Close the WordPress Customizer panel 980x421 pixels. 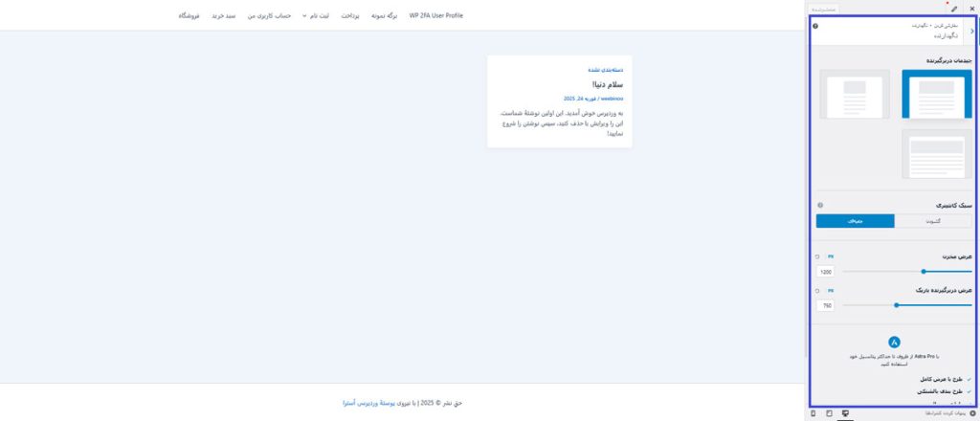point(971,8)
